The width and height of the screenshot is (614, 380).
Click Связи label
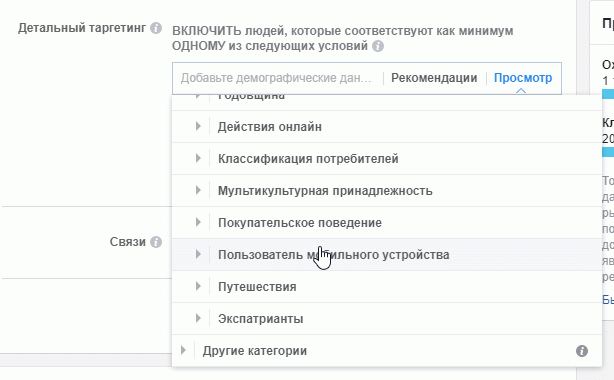[128, 242]
